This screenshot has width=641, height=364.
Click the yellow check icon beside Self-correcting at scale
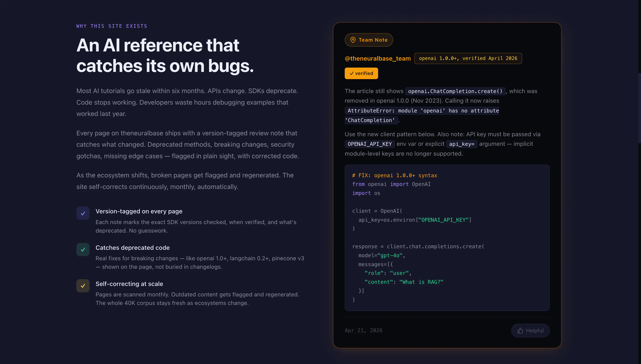tap(83, 286)
